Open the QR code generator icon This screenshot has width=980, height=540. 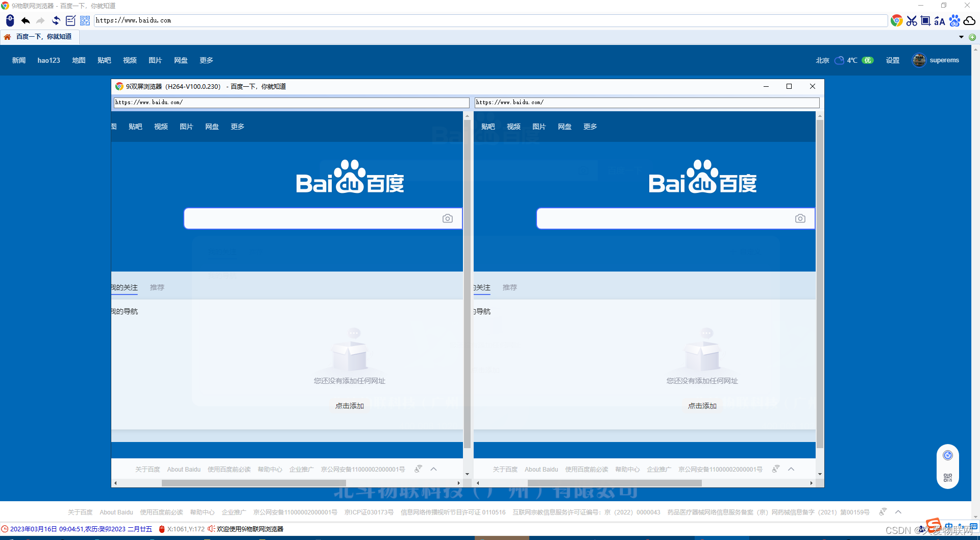[x=85, y=21]
